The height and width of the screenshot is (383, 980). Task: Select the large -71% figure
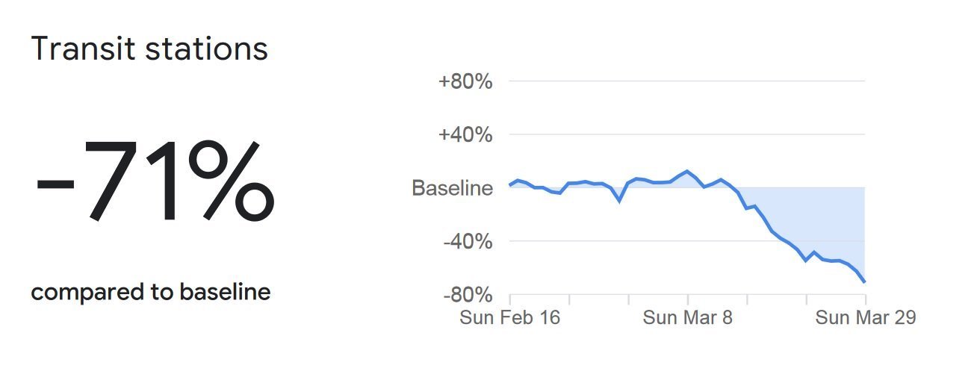(155, 182)
